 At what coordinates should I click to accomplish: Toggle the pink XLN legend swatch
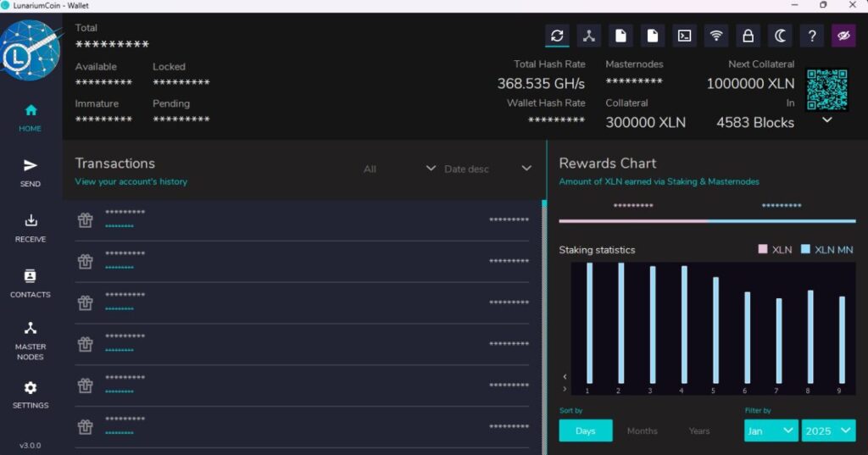point(763,249)
